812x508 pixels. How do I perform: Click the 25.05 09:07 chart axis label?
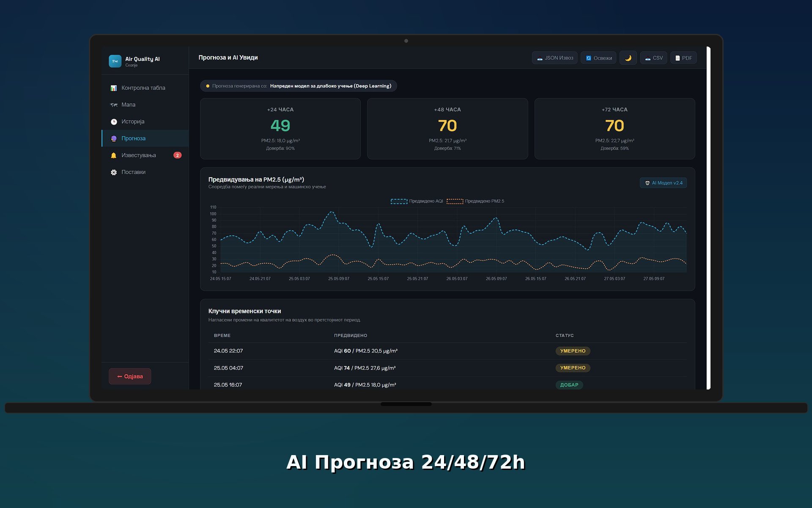pos(339,279)
